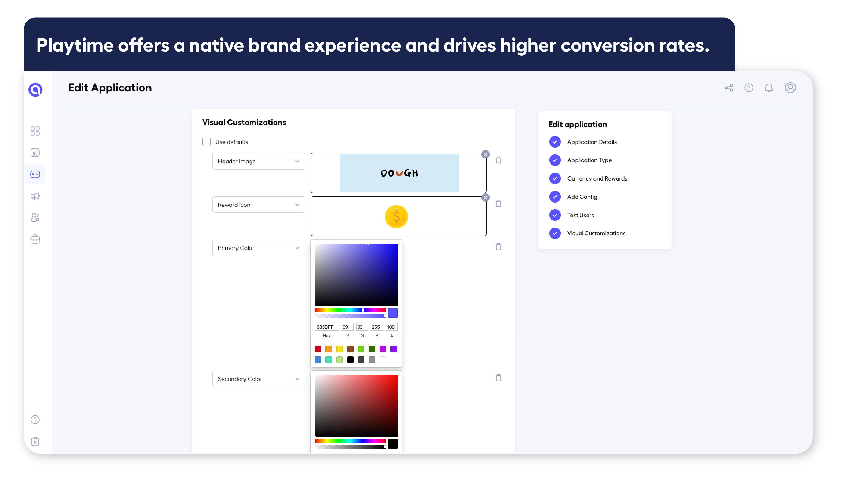Click the Visual Customizations step checkmark
The width and height of the screenshot is (868, 481).
pyautogui.click(x=555, y=233)
